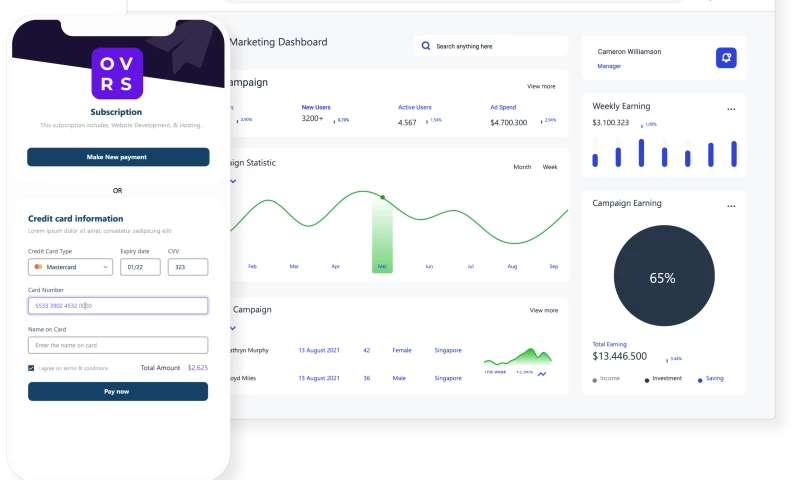The width and height of the screenshot is (800, 480).
Task: Click the Credit card information heading
Action: pyautogui.click(x=76, y=218)
